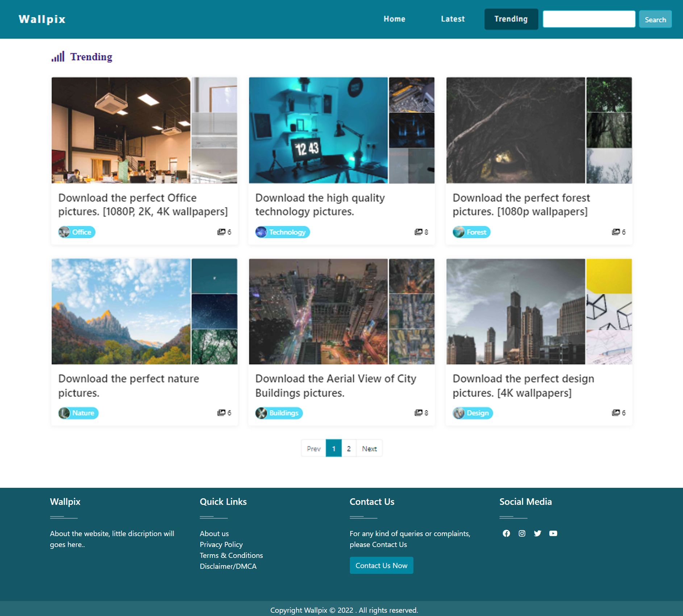This screenshot has height=616, width=683.
Task: Click the Design category tag
Action: pyautogui.click(x=472, y=413)
